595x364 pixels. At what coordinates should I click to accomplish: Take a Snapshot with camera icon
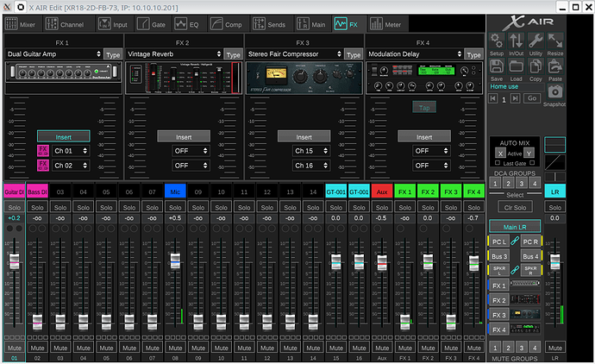click(x=554, y=92)
